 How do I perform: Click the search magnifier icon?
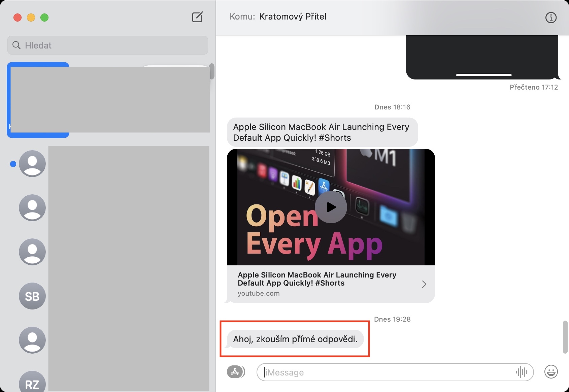coord(16,45)
